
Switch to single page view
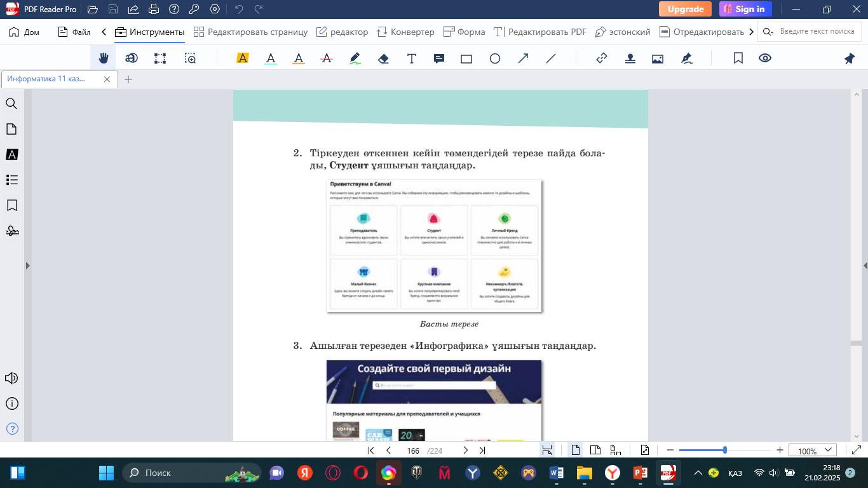576,451
